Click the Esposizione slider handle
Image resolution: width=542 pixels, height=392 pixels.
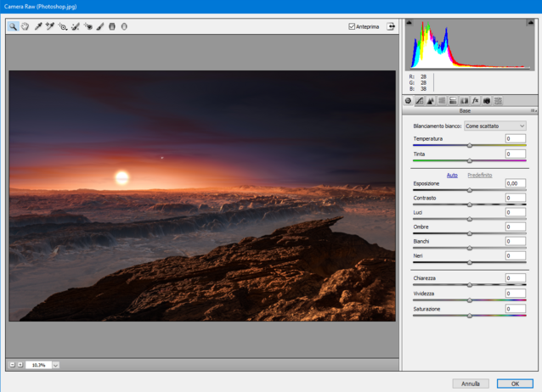coord(470,190)
